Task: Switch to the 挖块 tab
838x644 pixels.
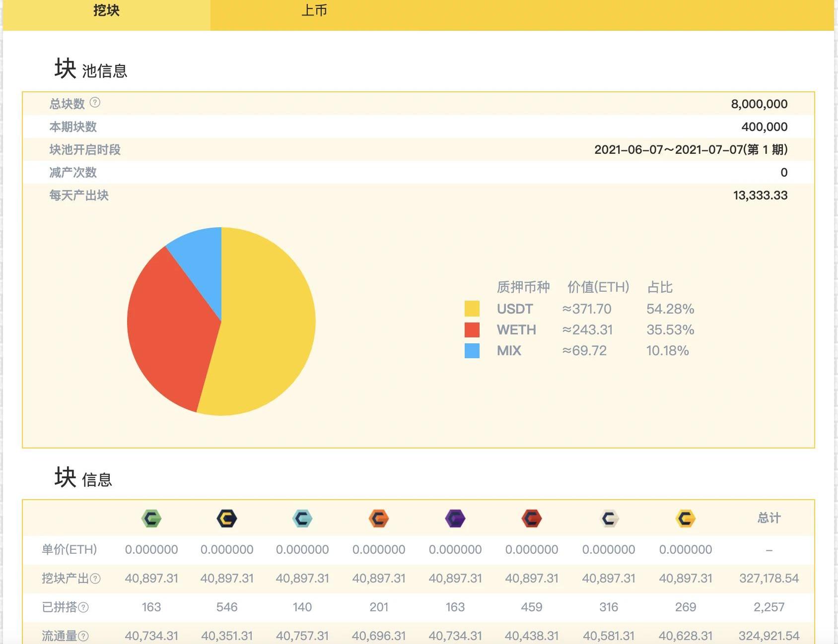Action: 106,11
